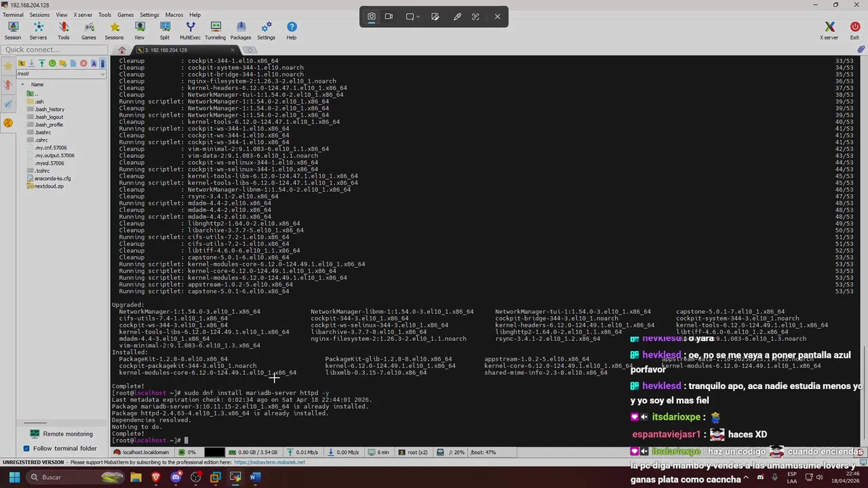
Task: Click the snipping tool text extractor icon
Action: pos(475,16)
